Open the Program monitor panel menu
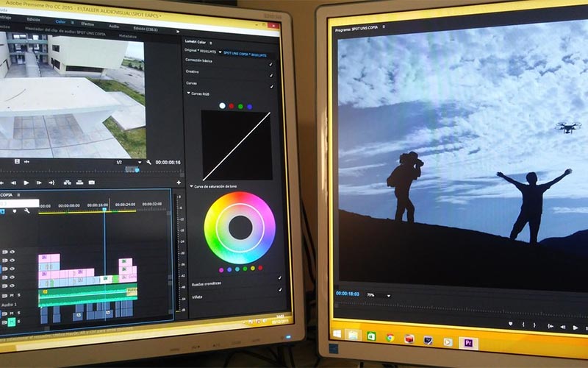 click(x=384, y=27)
